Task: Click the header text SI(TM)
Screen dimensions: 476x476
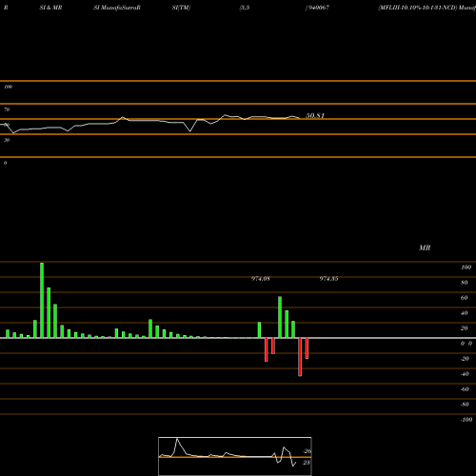Action: tap(181, 8)
